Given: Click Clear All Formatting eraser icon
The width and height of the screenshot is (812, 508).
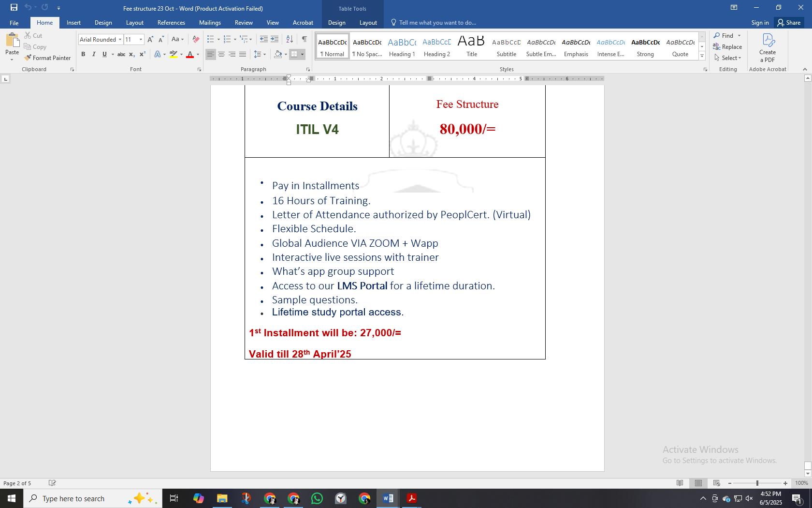Looking at the screenshot, I should tap(196, 39).
